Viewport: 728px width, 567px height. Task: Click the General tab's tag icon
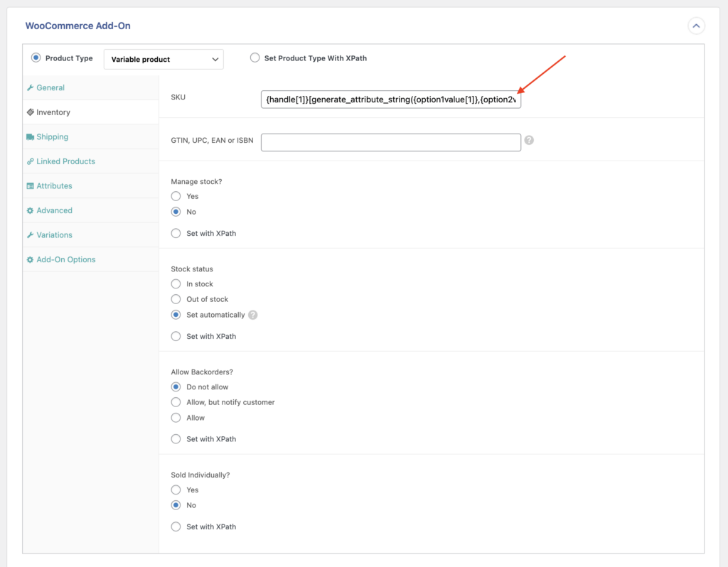[x=30, y=87]
